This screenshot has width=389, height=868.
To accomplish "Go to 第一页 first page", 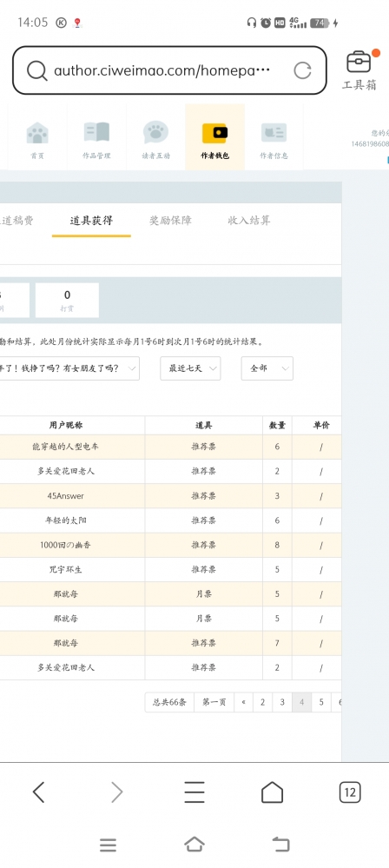I will point(214,703).
